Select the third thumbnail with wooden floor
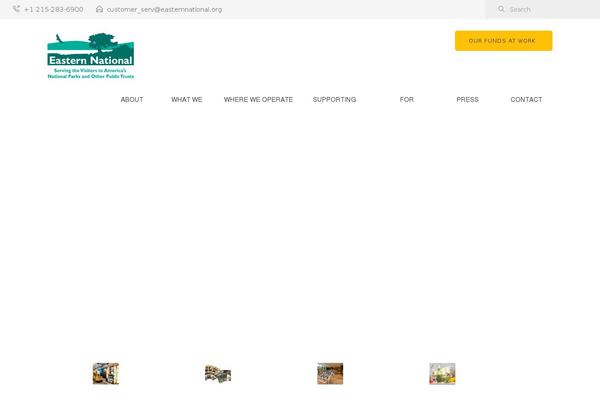 pyautogui.click(x=330, y=373)
